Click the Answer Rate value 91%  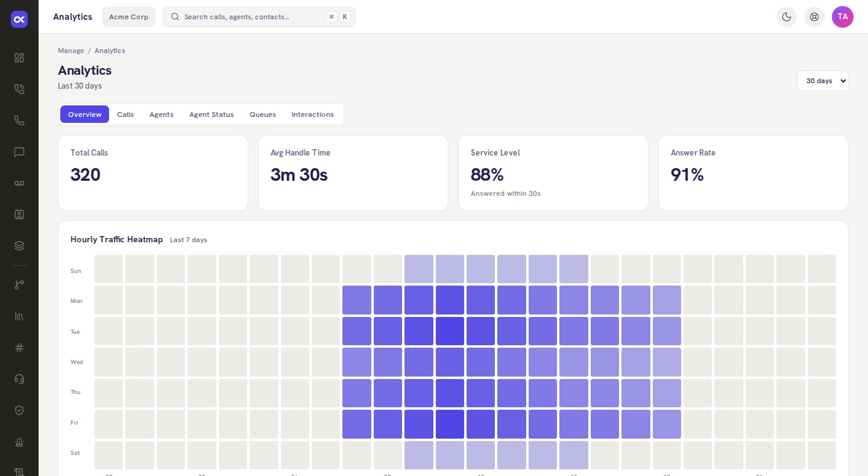pyautogui.click(x=687, y=175)
